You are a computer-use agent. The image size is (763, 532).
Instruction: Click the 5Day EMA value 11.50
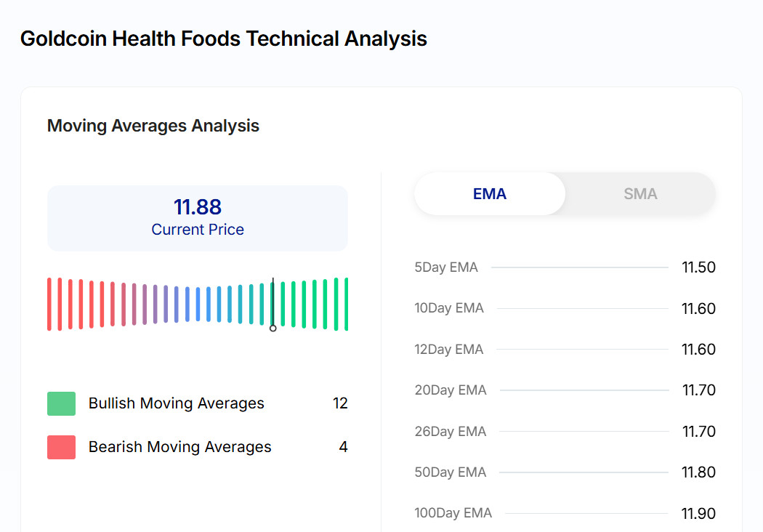pyautogui.click(x=698, y=267)
